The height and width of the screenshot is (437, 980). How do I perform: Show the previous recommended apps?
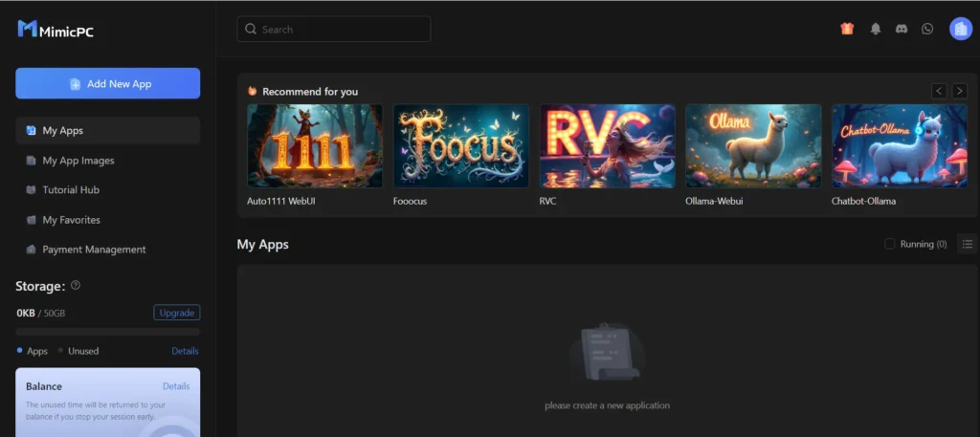click(x=939, y=91)
